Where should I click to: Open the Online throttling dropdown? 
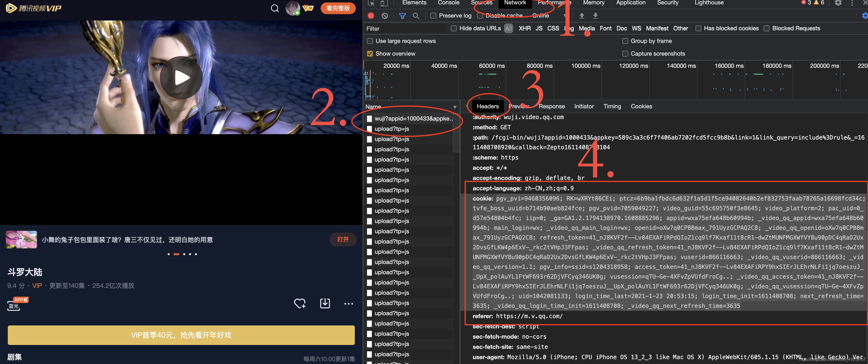[549, 16]
